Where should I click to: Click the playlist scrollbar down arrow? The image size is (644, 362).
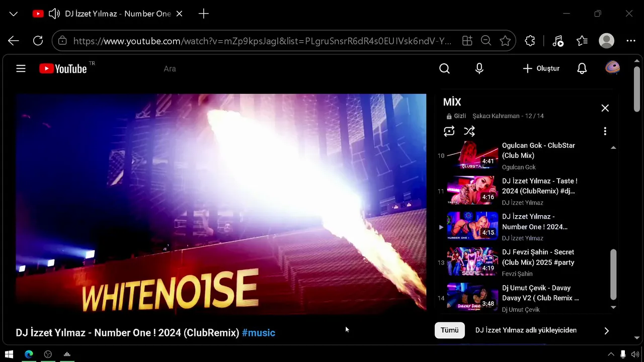(x=613, y=307)
